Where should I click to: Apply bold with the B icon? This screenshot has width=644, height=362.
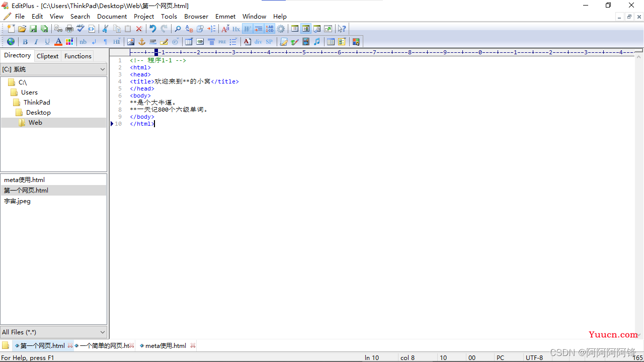click(x=25, y=42)
